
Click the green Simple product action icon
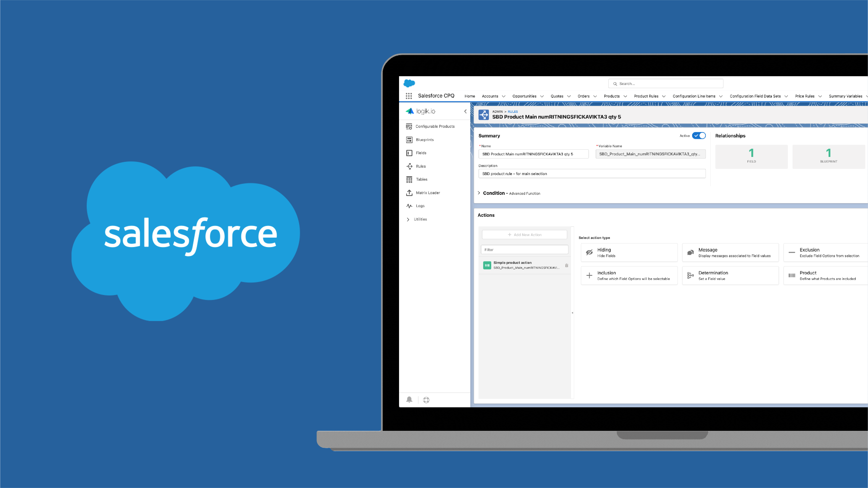click(487, 266)
